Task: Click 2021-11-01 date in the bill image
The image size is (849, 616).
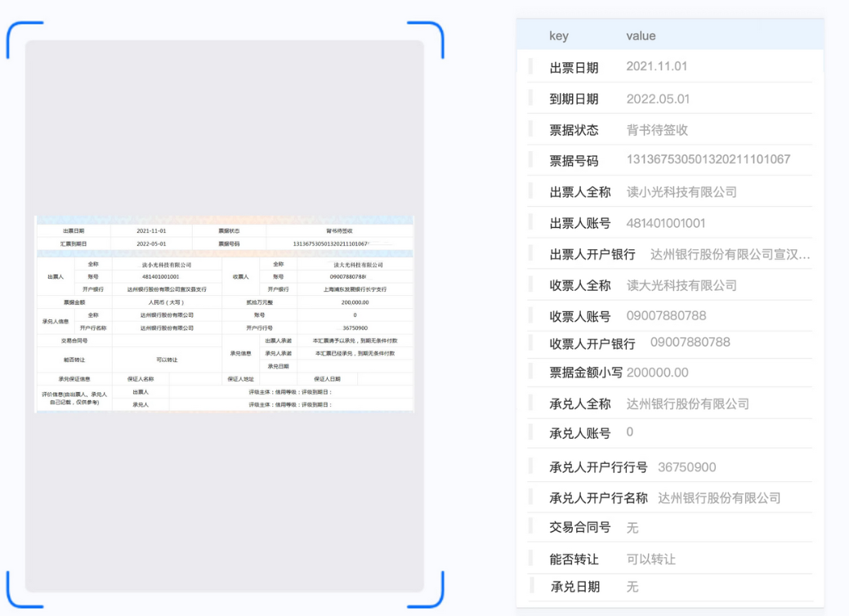Action: 151,230
